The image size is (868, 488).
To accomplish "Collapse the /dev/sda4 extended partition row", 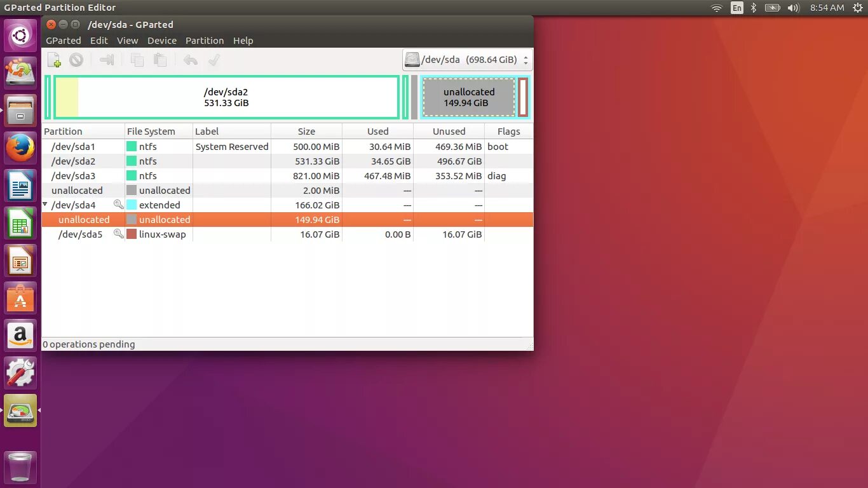I will coord(45,205).
